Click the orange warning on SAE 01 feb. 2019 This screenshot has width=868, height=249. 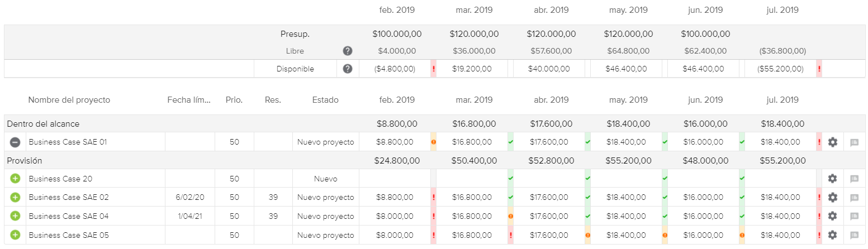pos(433,142)
